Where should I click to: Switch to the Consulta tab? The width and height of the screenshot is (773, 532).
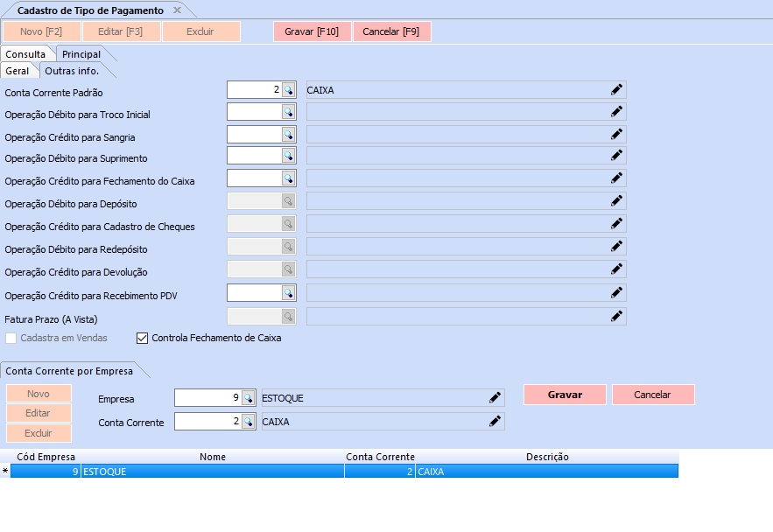pos(25,54)
